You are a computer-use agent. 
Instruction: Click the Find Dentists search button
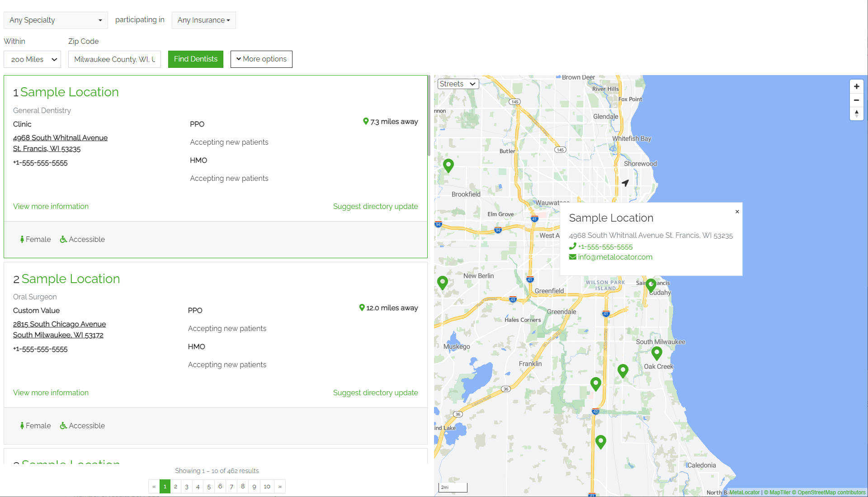click(x=196, y=58)
